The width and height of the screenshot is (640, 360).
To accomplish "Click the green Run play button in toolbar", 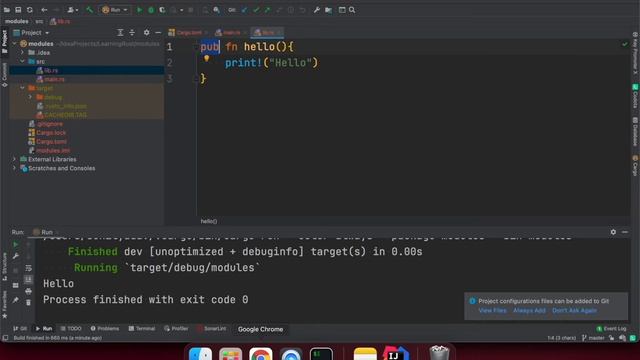I will (x=139, y=10).
